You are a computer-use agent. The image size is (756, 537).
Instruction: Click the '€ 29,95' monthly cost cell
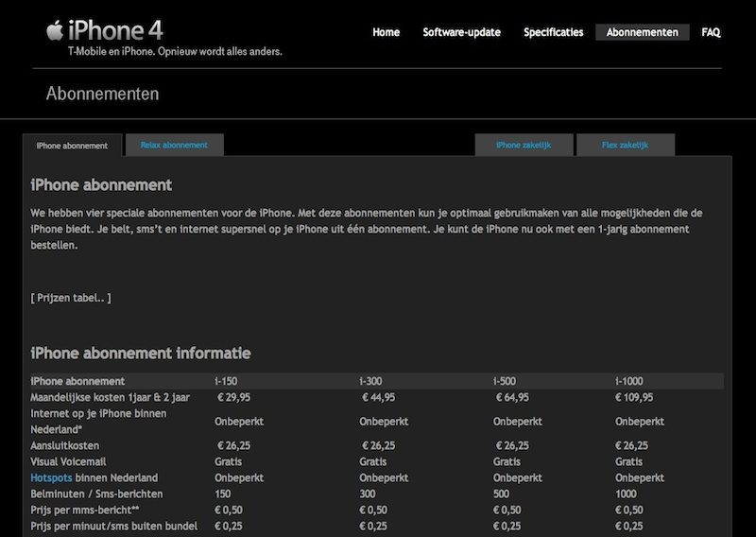(233, 398)
